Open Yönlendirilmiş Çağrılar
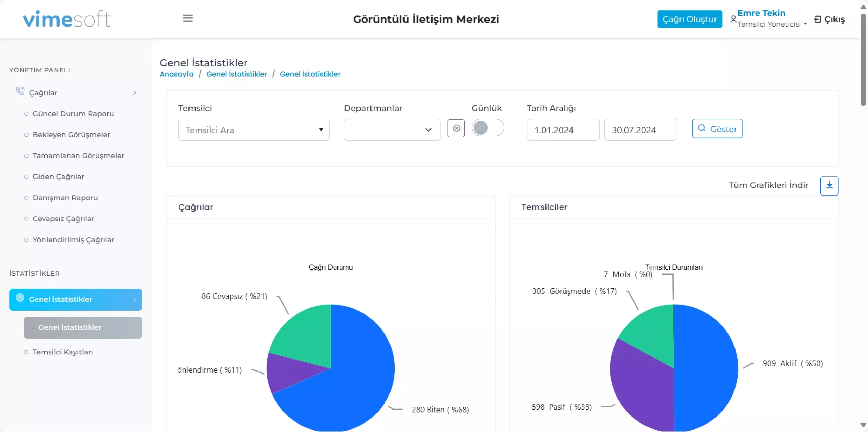Image resolution: width=868 pixels, height=434 pixels. pos(73,240)
